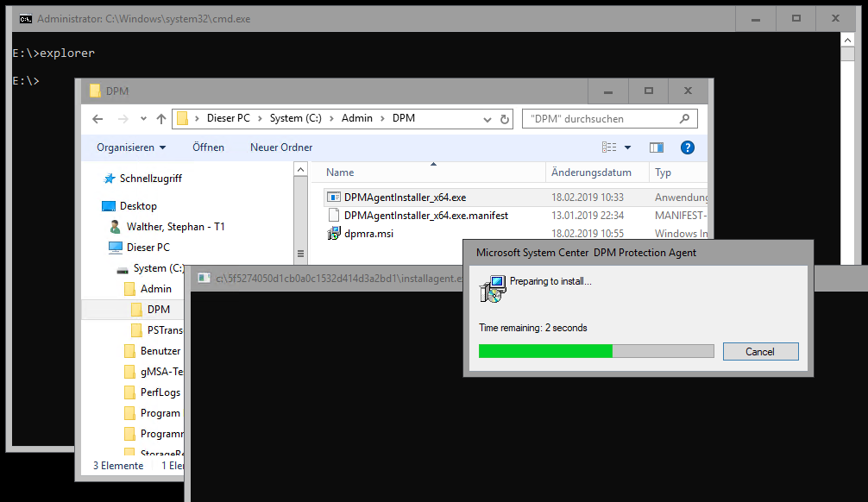
Task: Open the PSTrans folder in the tree
Action: (x=165, y=330)
